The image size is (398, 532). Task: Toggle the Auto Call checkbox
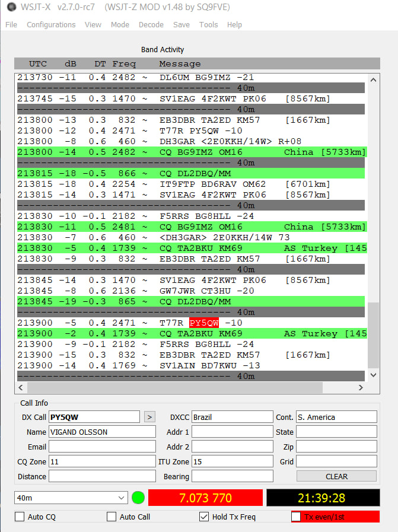tap(112, 517)
